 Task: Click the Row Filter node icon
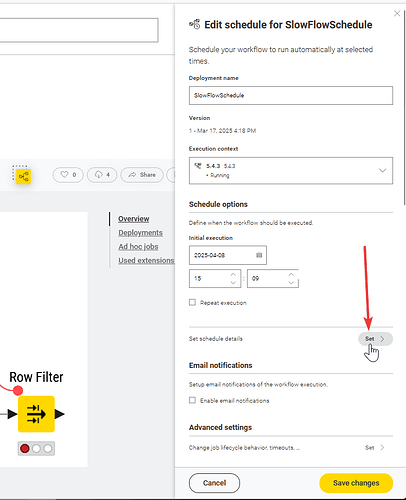tap(36, 414)
